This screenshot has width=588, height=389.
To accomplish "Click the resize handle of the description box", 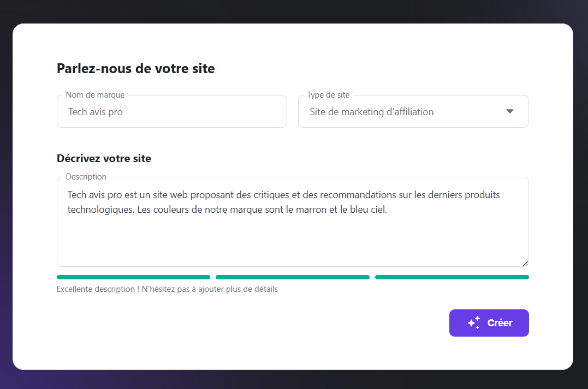I will 525,263.
